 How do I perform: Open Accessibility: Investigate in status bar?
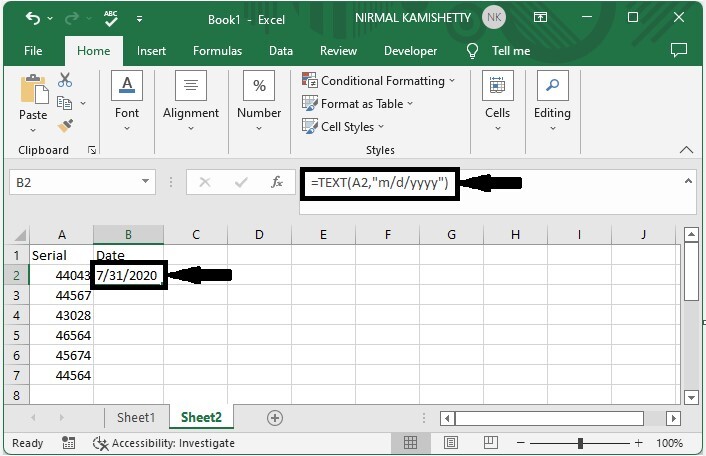164,443
